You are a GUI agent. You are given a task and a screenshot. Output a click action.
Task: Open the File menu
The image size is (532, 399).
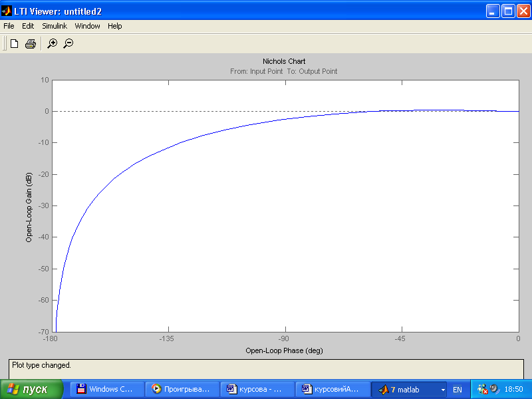pyautogui.click(x=9, y=26)
